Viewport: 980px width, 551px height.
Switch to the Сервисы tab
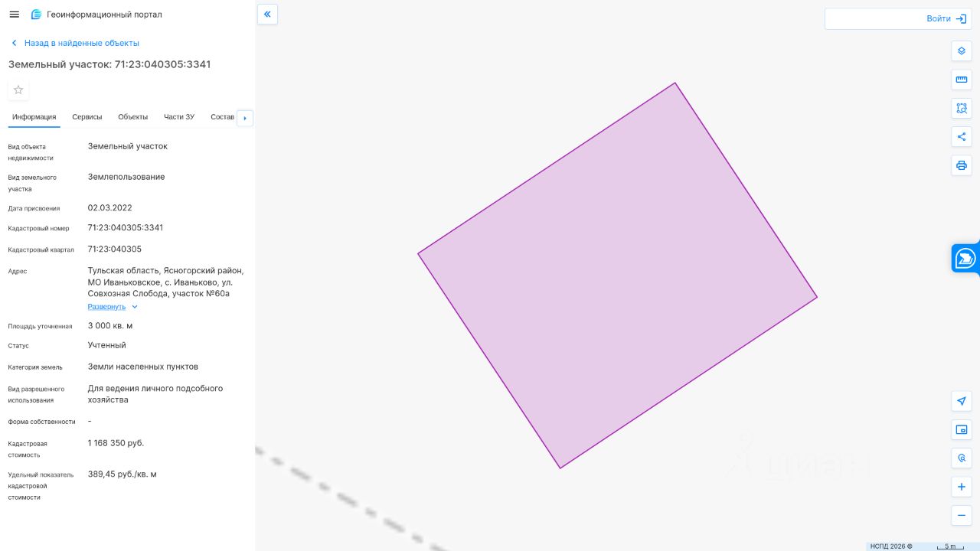click(x=87, y=117)
